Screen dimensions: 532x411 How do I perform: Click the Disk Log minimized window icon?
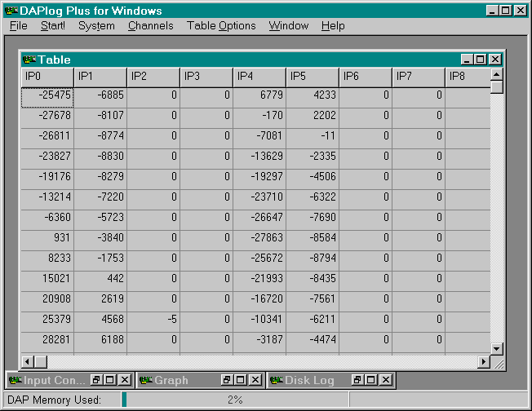(x=277, y=380)
